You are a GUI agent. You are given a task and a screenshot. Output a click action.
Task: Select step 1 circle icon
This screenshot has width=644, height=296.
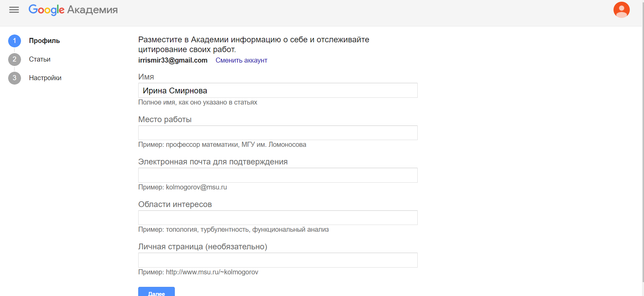15,41
